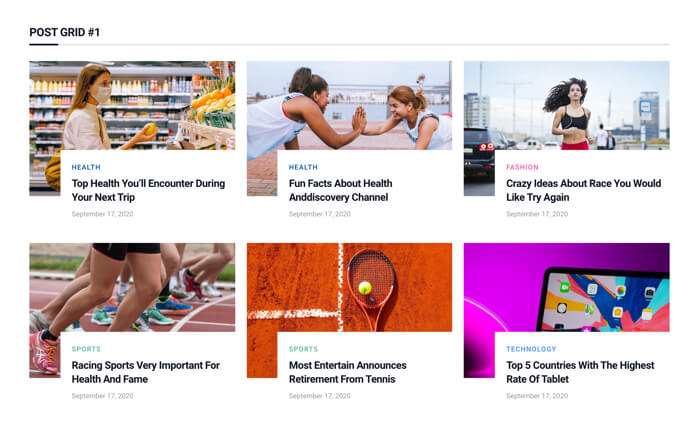Open 'Top 5 Countries With The Highest Rate Of Tablet'
The height and width of the screenshot is (427, 700).
[580, 372]
